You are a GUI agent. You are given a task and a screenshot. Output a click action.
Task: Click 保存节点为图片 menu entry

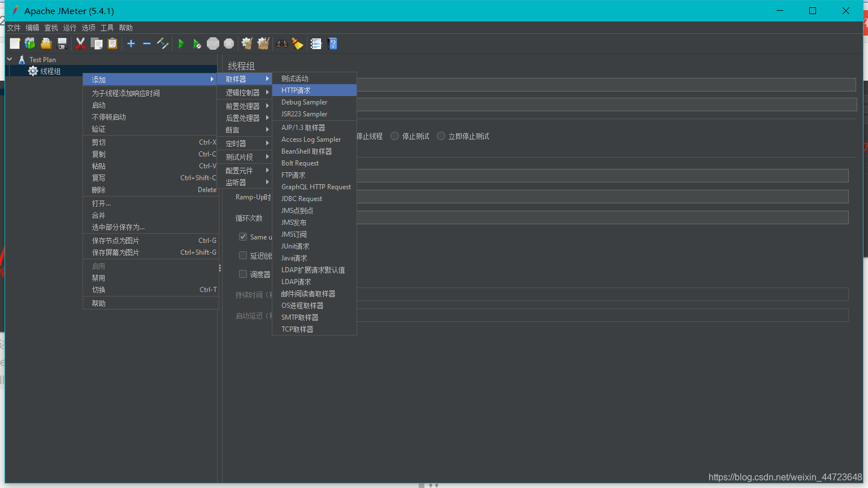click(x=150, y=241)
